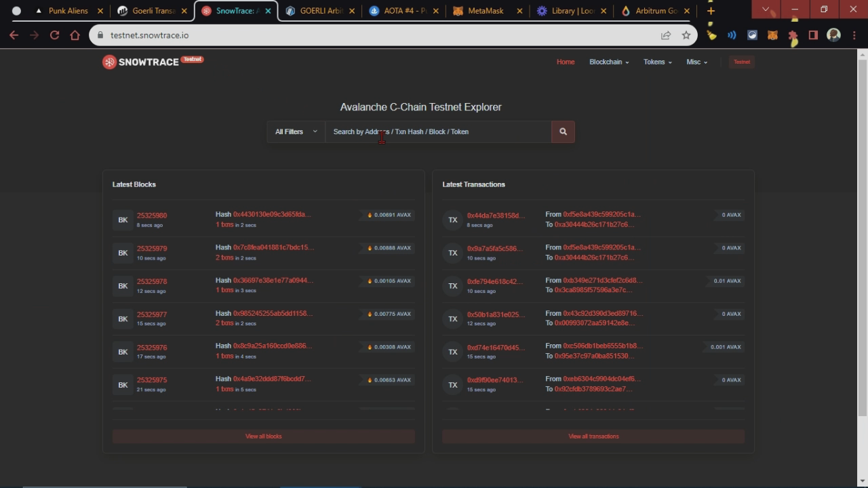Switch to the Library Loom tab
This screenshot has height=488, width=868.
pyautogui.click(x=571, y=11)
